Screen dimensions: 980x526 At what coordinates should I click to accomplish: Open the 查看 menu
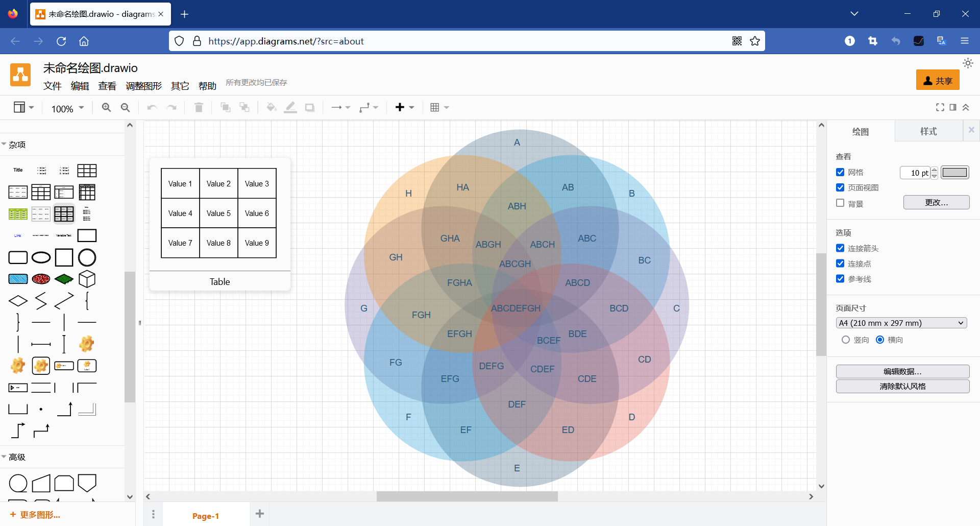(x=107, y=86)
